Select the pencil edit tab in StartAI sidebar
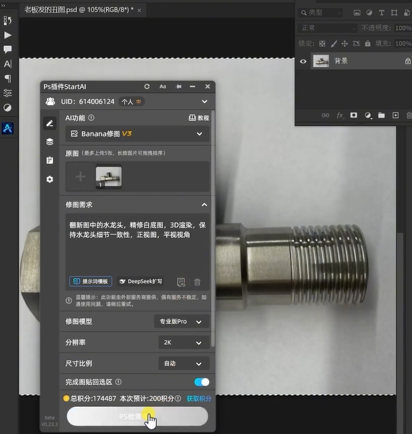Image resolution: width=412 pixels, height=434 pixels. pyautogui.click(x=50, y=123)
